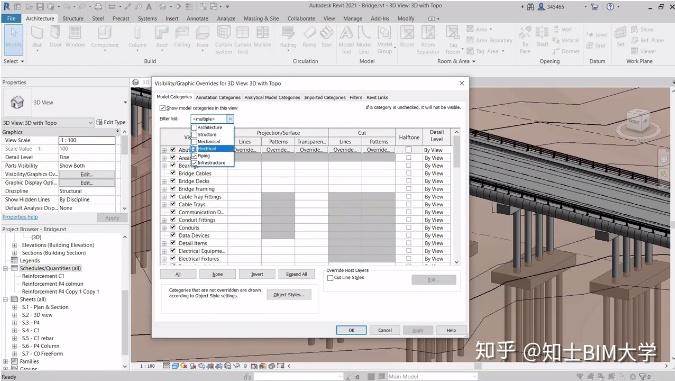675x381 pixels.
Task: Toggle Cut Line Styles checkbox
Action: coord(330,278)
